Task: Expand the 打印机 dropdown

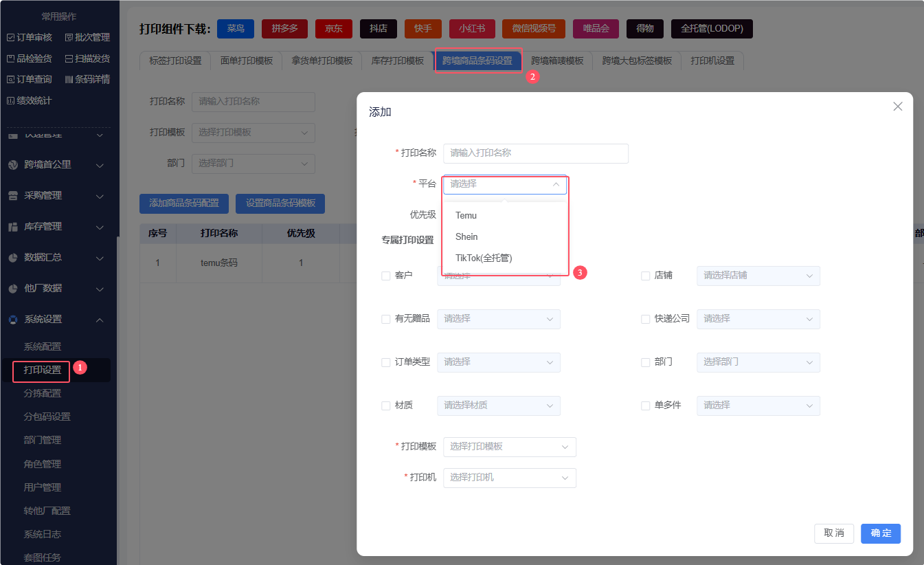Action: pos(509,478)
